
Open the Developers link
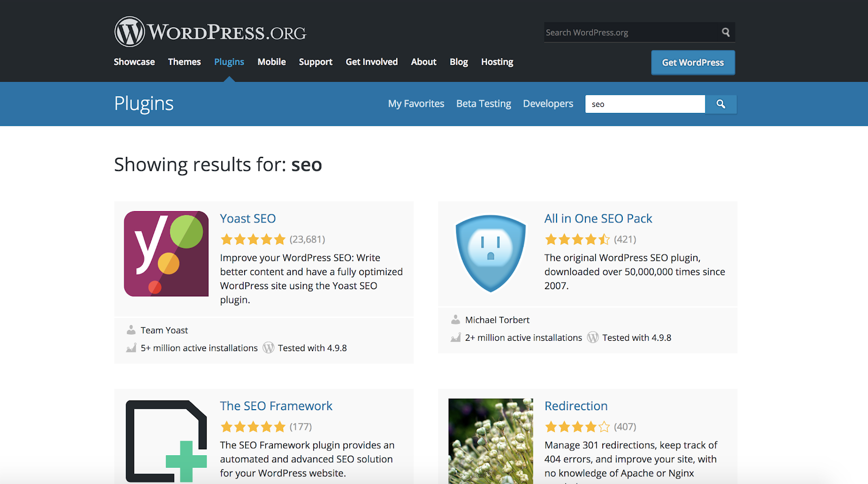pos(548,104)
